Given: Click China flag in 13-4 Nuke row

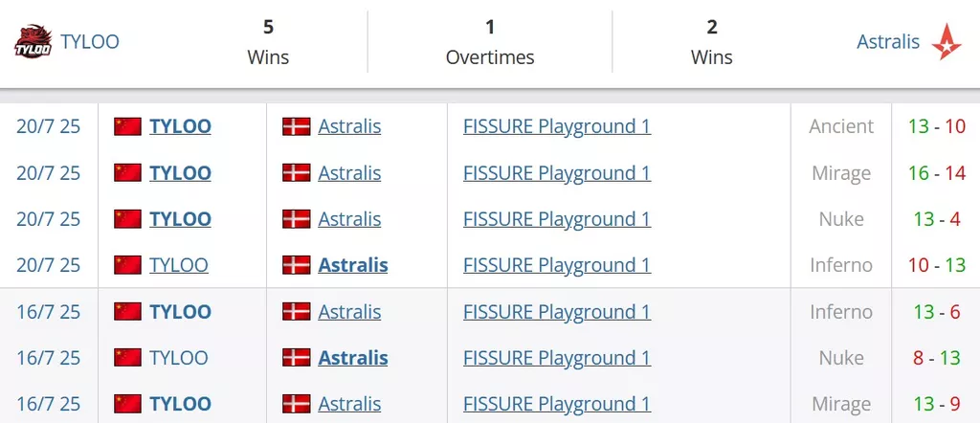Looking at the screenshot, I should (127, 219).
